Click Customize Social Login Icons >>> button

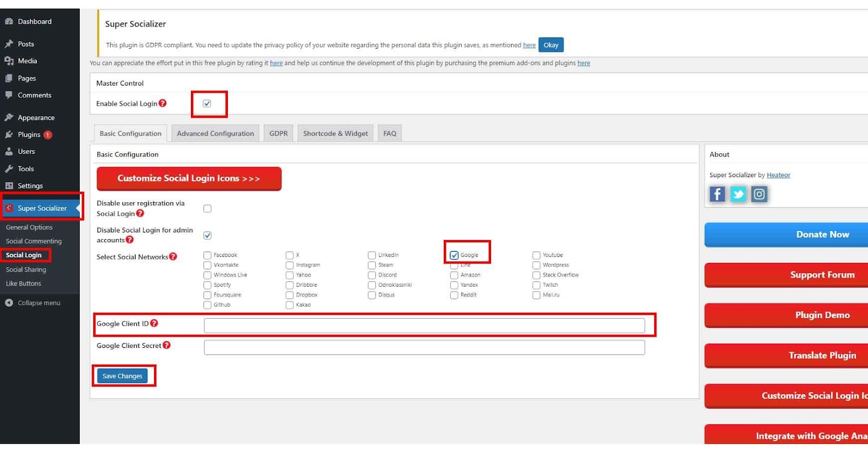(x=189, y=178)
